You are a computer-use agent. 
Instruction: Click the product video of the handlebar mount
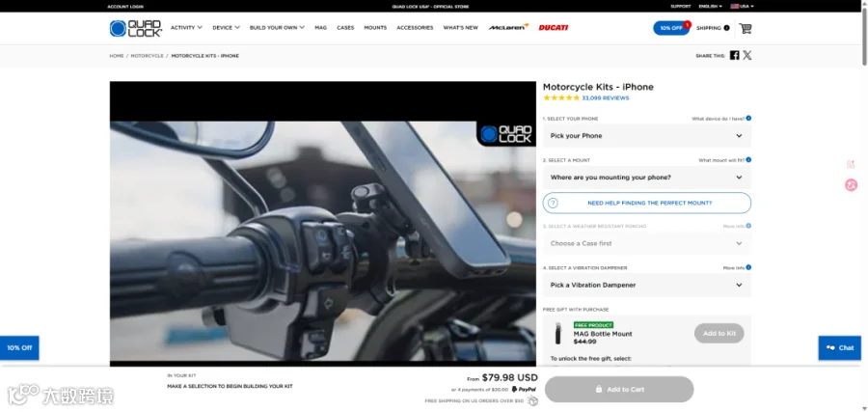coord(323,224)
